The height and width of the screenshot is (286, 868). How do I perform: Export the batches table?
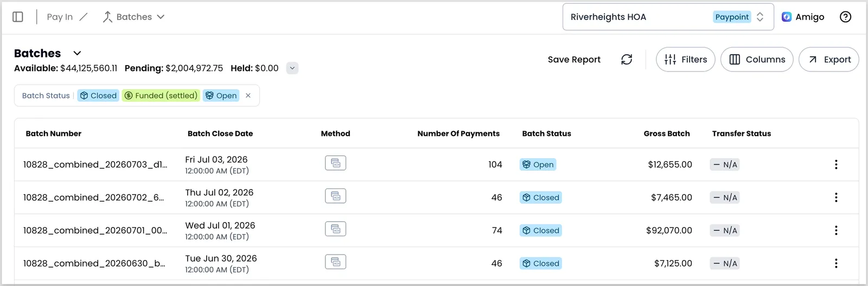[x=829, y=60]
